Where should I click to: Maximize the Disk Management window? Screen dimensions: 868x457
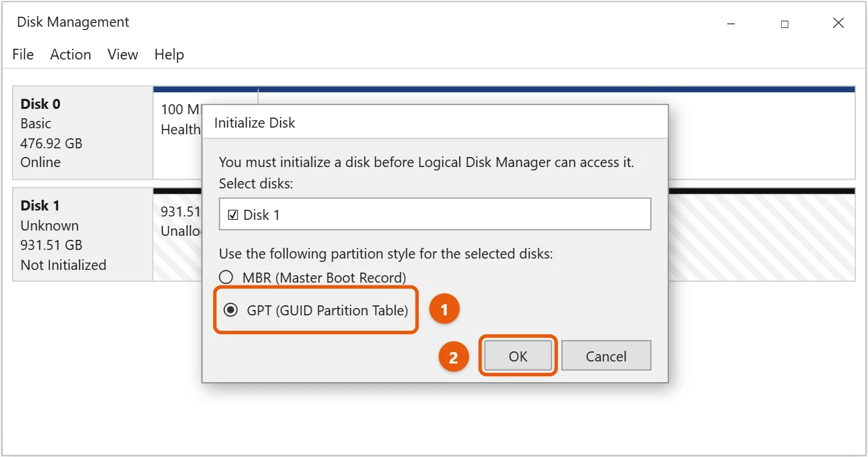coord(784,23)
